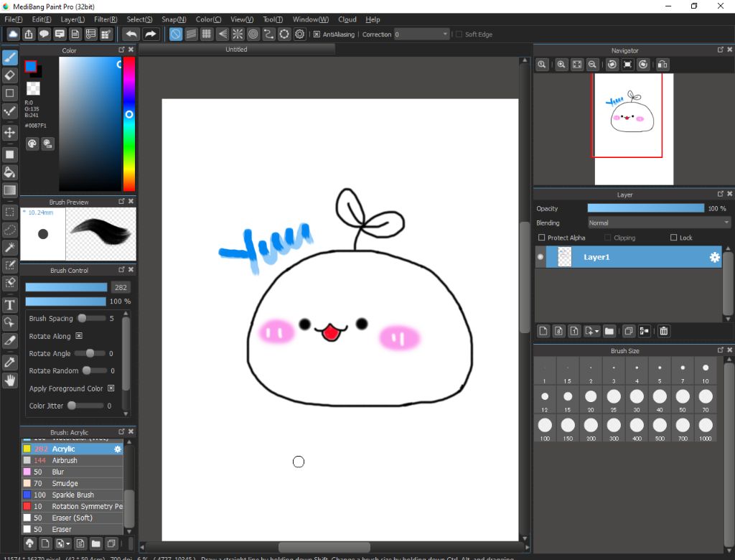Screen dimensions: 735x560
Task: Click the cloud icon in toolbar
Action: pos(13,34)
